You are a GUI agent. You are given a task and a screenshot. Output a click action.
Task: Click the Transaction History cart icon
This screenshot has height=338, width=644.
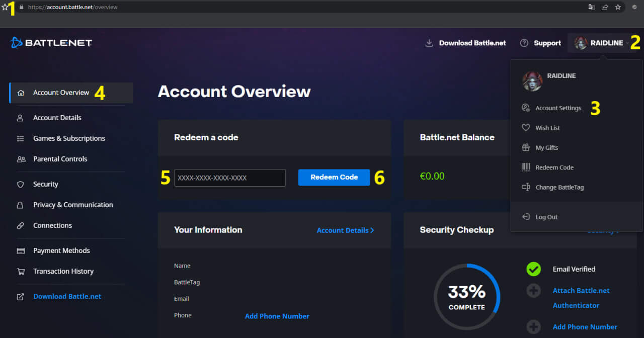[21, 272]
